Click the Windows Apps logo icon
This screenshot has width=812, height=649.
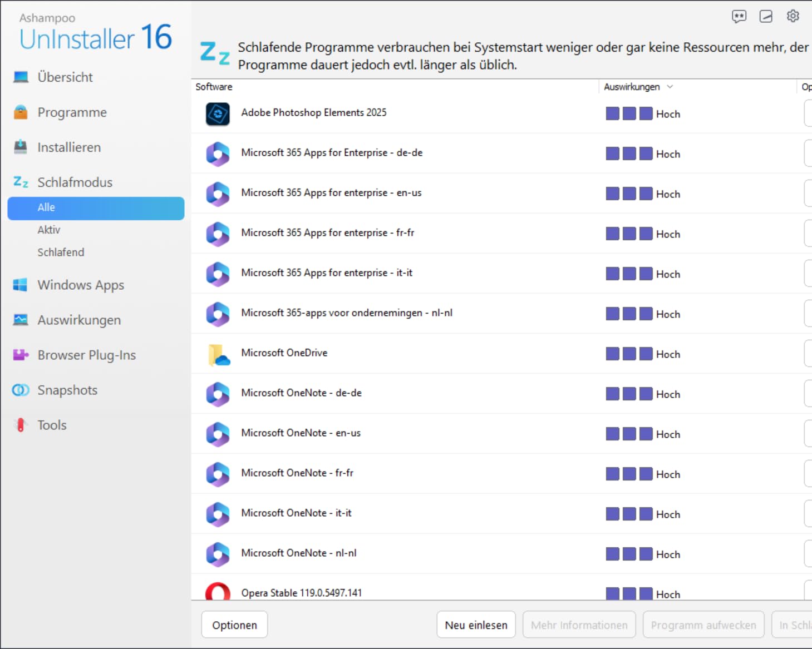pyautogui.click(x=21, y=285)
